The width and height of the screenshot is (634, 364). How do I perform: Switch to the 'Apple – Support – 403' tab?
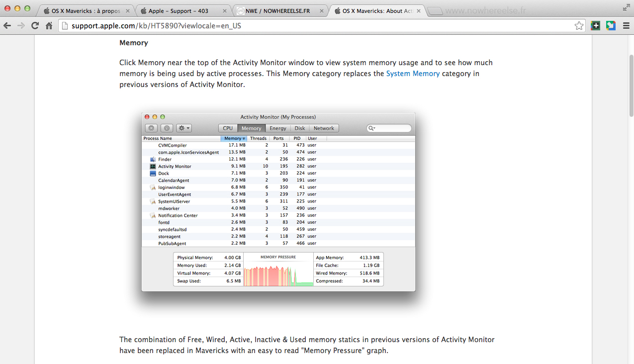pos(181,11)
